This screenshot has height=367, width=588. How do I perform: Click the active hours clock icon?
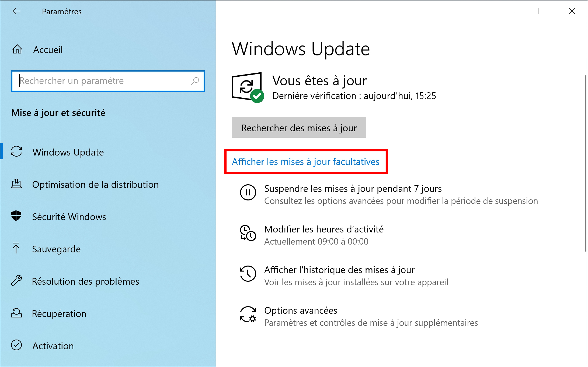[248, 233]
